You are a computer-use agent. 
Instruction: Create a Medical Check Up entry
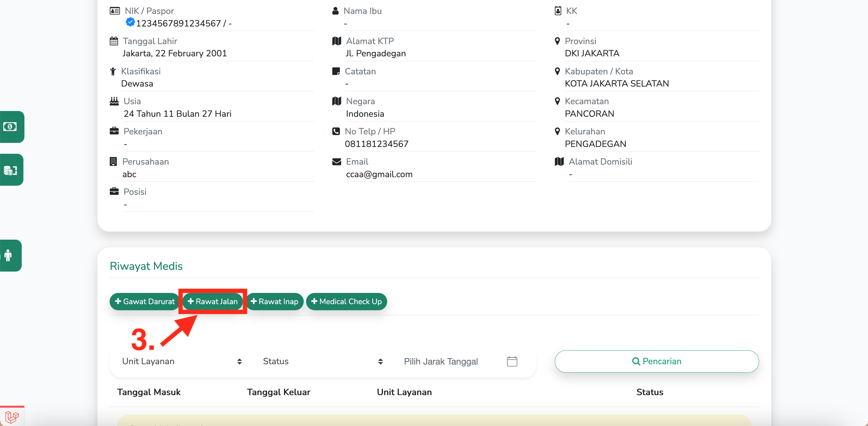pos(346,301)
